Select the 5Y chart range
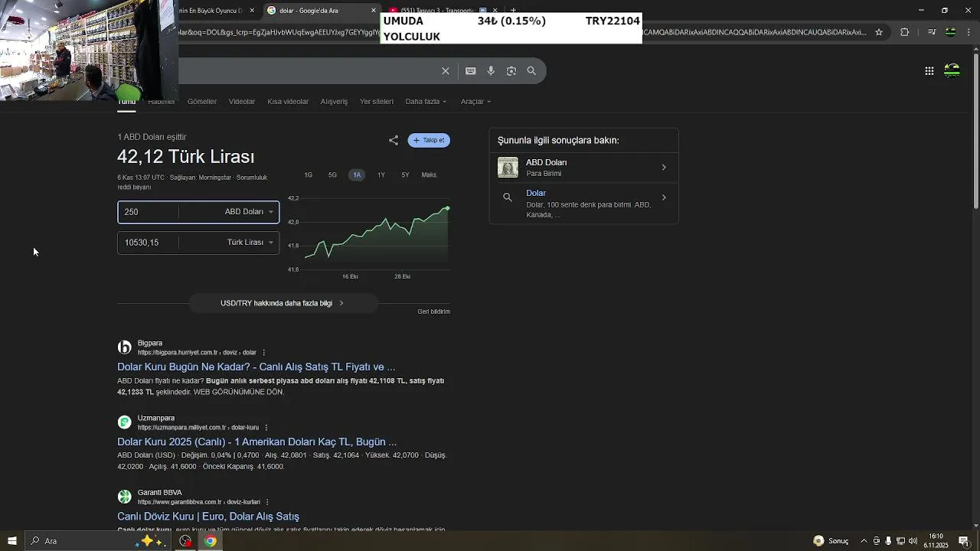This screenshot has width=980, height=551. click(x=405, y=175)
